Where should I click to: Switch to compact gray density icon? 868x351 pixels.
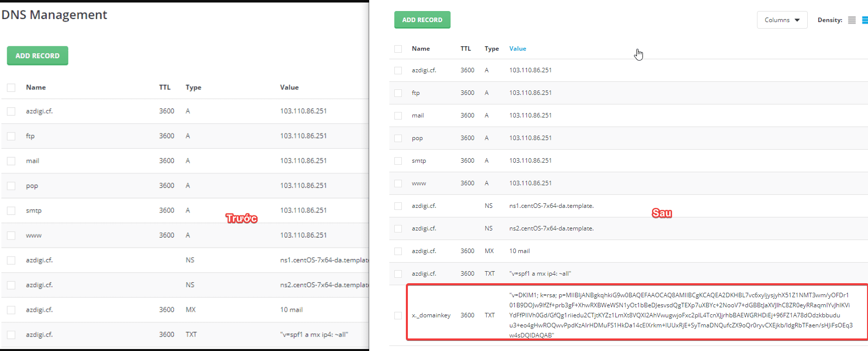851,20
